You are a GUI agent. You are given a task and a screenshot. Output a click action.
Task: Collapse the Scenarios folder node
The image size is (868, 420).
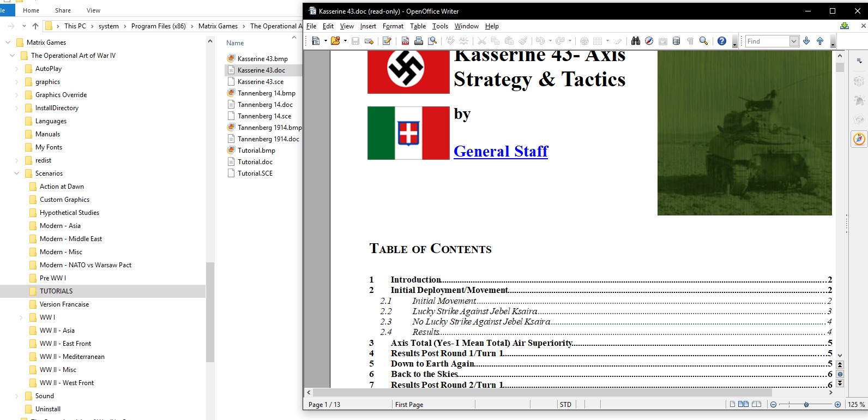coord(17,173)
